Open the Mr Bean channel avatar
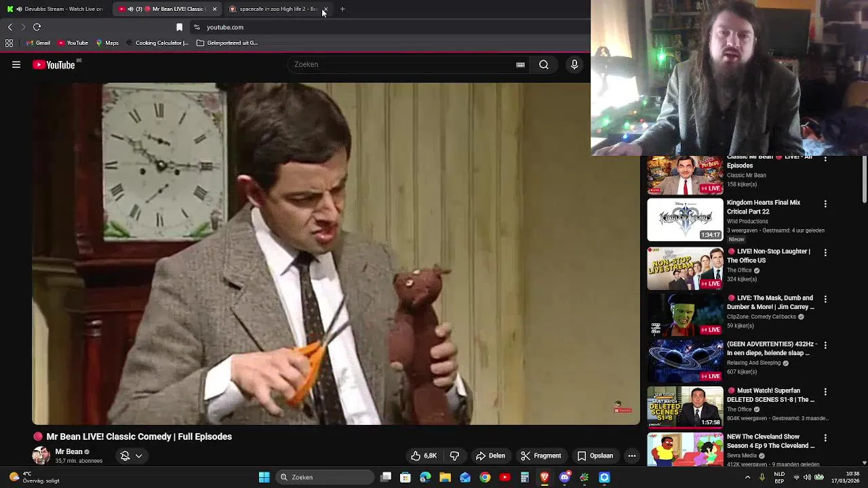The width and height of the screenshot is (868, 488). pos(41,455)
